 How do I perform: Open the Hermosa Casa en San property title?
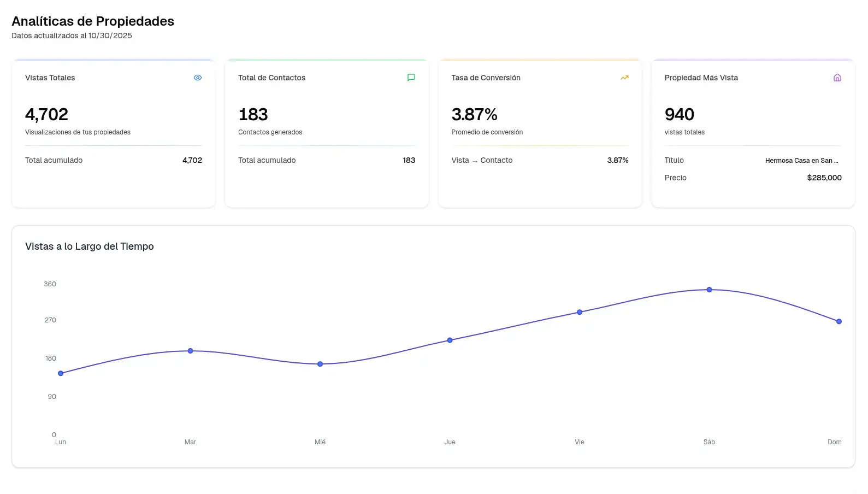point(801,161)
